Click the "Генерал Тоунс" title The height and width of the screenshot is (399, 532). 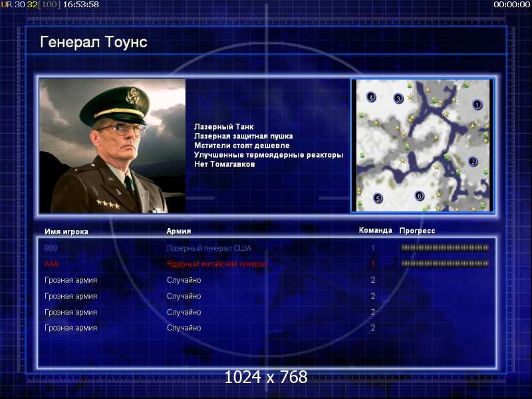click(94, 42)
